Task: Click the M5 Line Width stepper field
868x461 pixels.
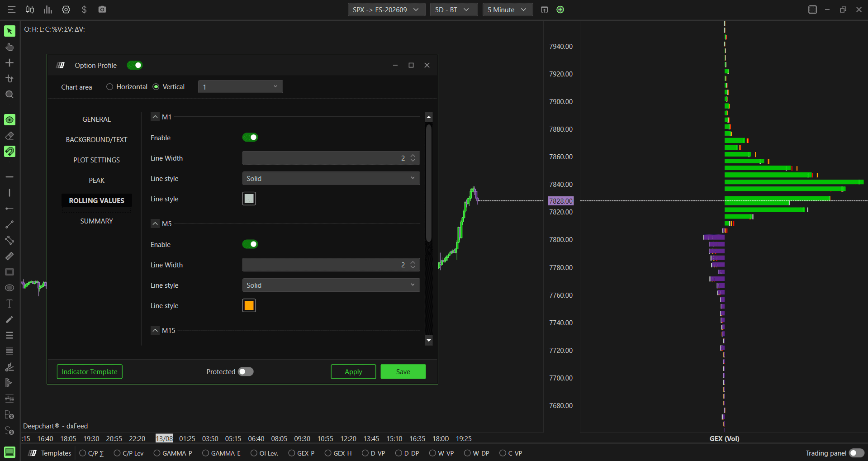Action: point(331,265)
